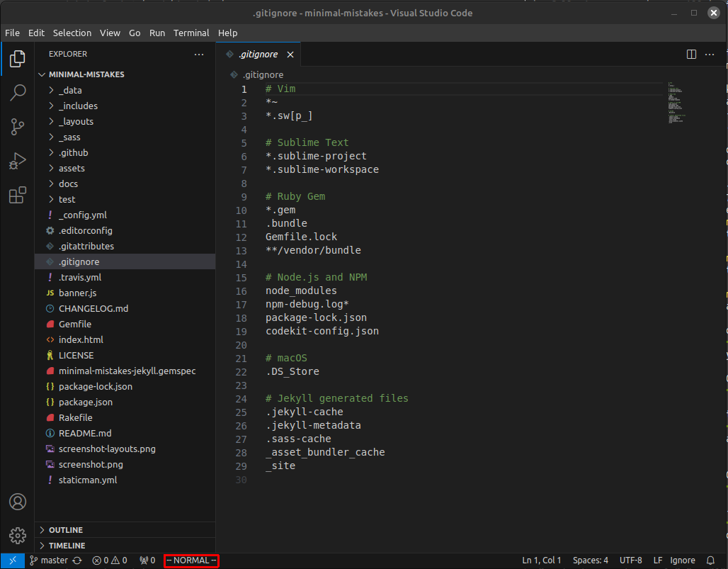The height and width of the screenshot is (569, 728).
Task: Open the Terminal menu
Action: point(190,33)
